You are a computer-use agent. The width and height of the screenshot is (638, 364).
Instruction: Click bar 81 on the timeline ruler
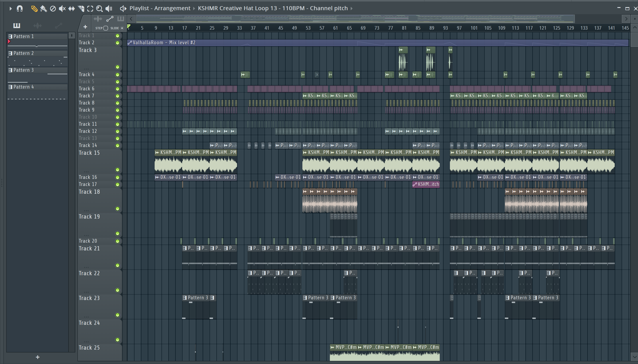pos(404,28)
